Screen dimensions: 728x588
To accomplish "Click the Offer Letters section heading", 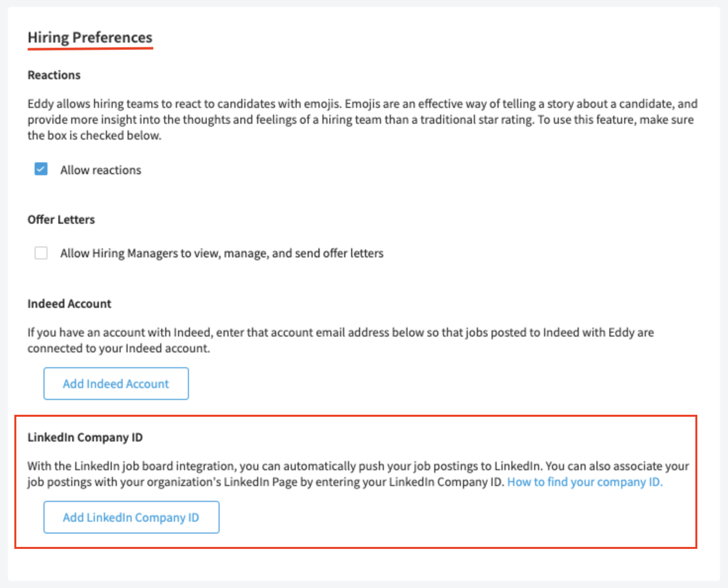I will pos(61,220).
